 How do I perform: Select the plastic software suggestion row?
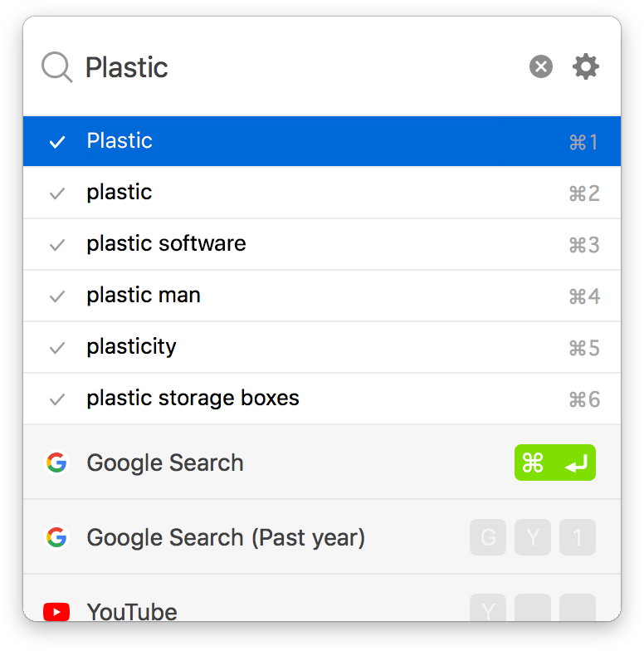tap(322, 244)
